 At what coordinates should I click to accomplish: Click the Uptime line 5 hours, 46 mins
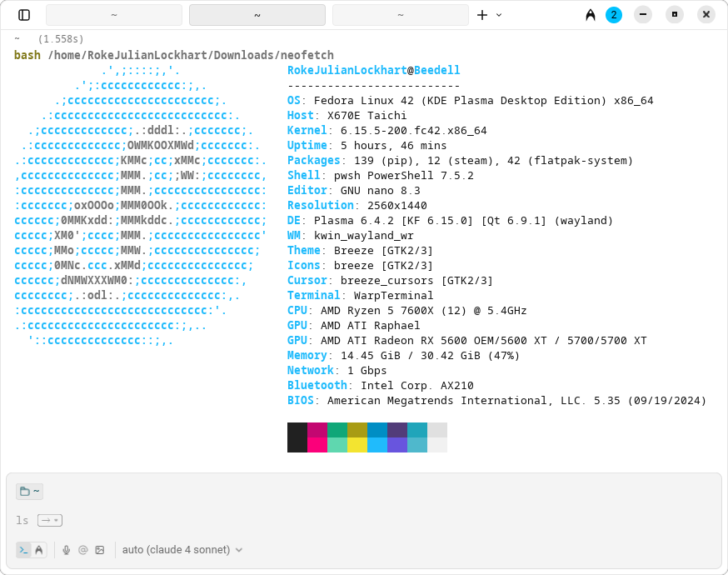366,145
